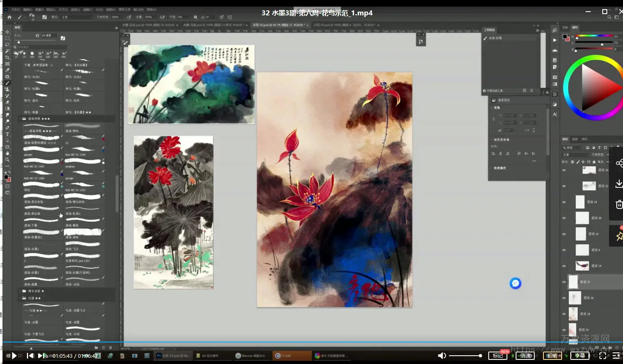Image resolution: width=623 pixels, height=364 pixels.
Task: Toggle visibility of layer 图层 24
Action: [x=564, y=202]
